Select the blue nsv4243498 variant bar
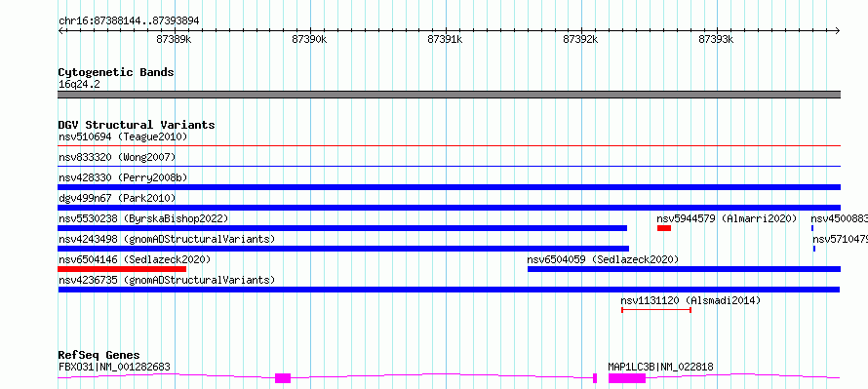 [343, 249]
